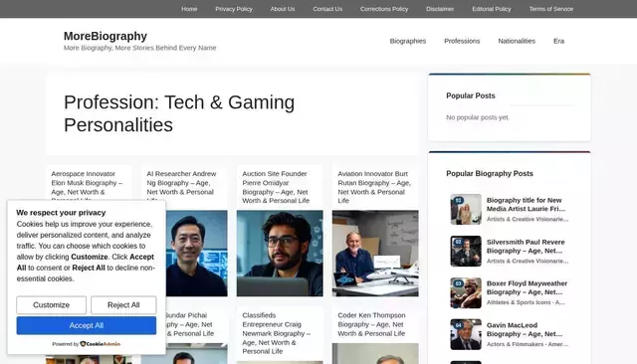Open the Contact Us link

[327, 9]
